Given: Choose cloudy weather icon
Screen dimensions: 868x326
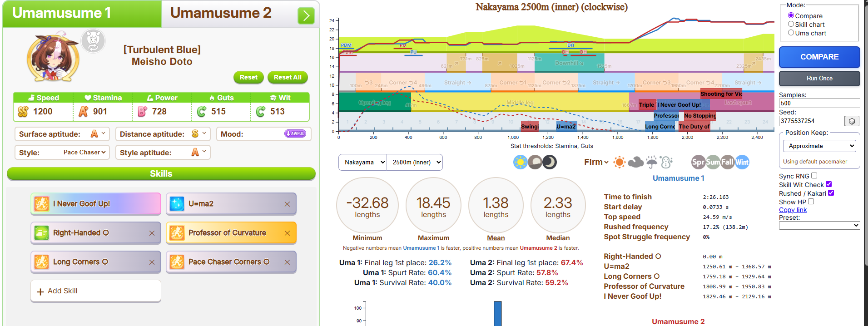Looking at the screenshot, I should 635,162.
